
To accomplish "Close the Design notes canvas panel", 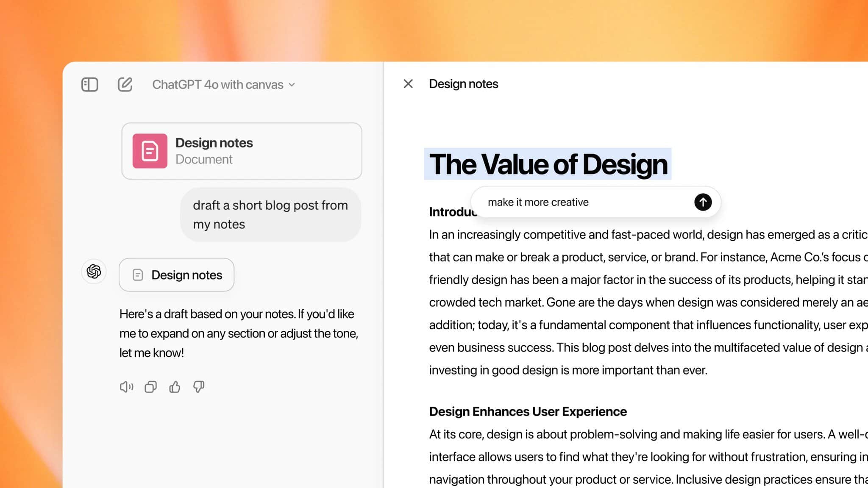I will click(x=408, y=83).
